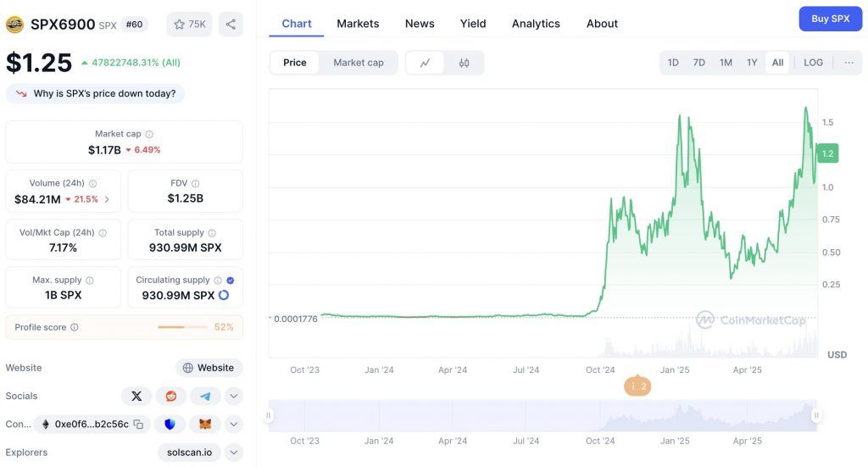Open the News tab

click(x=420, y=24)
